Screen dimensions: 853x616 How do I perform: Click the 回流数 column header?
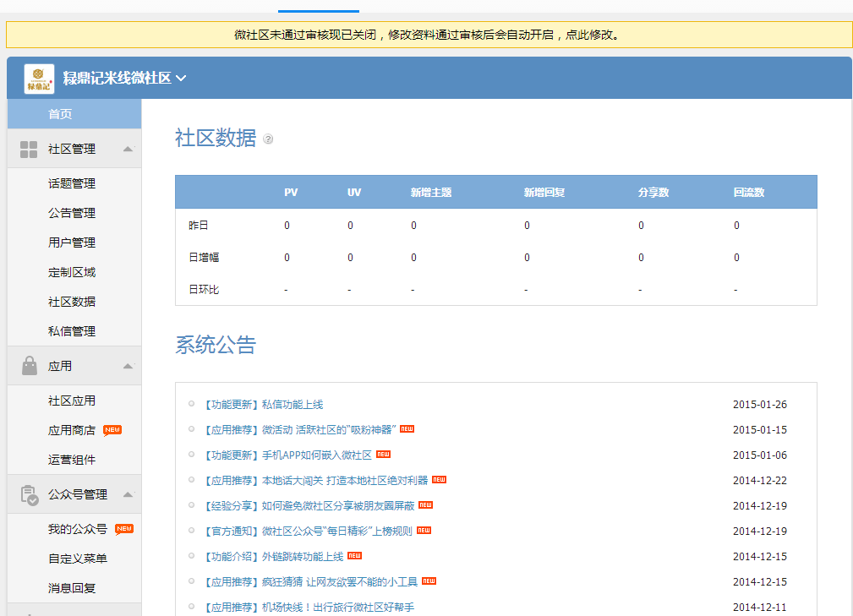click(x=749, y=192)
